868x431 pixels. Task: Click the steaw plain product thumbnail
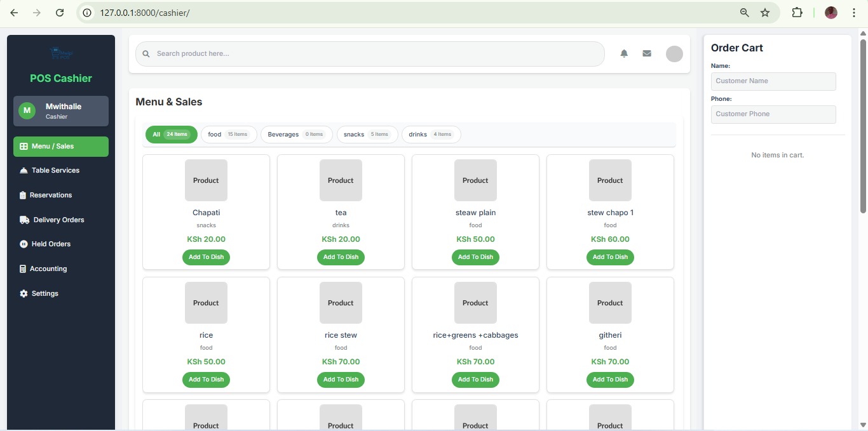(x=475, y=180)
